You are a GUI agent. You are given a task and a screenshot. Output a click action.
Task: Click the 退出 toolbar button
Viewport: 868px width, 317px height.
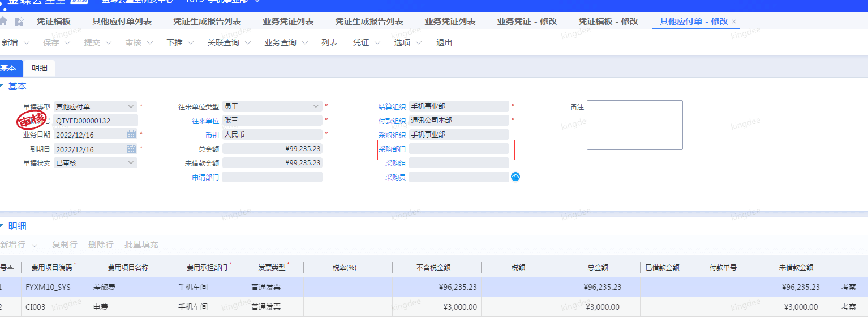pyautogui.click(x=444, y=43)
